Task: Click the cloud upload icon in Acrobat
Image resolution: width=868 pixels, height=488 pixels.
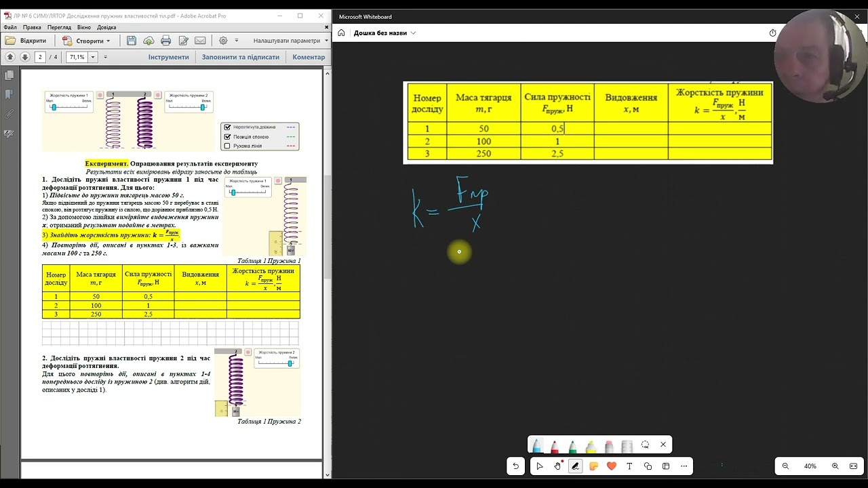Action: click(x=149, y=41)
